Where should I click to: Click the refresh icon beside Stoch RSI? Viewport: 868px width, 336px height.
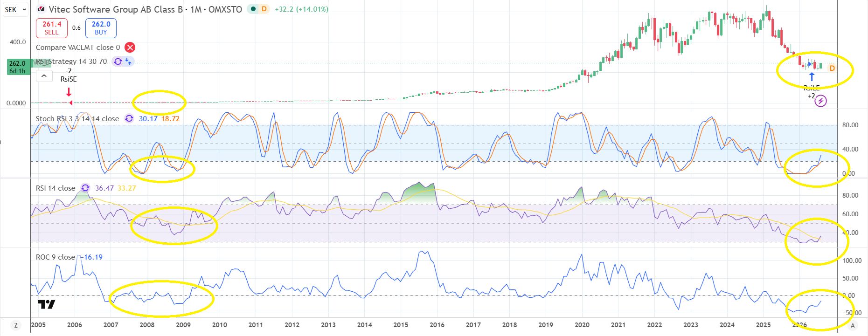click(x=129, y=119)
